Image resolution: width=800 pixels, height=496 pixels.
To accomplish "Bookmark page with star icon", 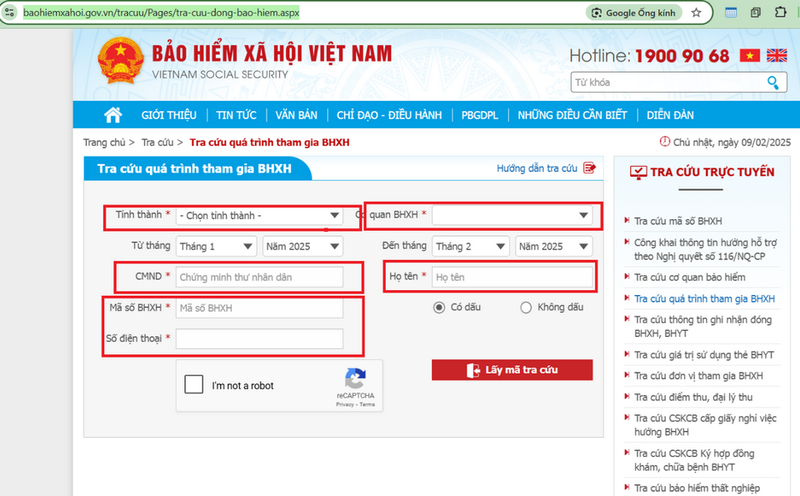I will 696,13.
